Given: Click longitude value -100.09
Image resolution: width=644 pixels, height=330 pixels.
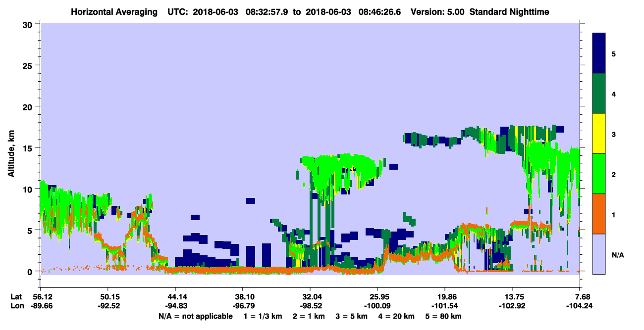Looking at the screenshot, I should [x=377, y=306].
